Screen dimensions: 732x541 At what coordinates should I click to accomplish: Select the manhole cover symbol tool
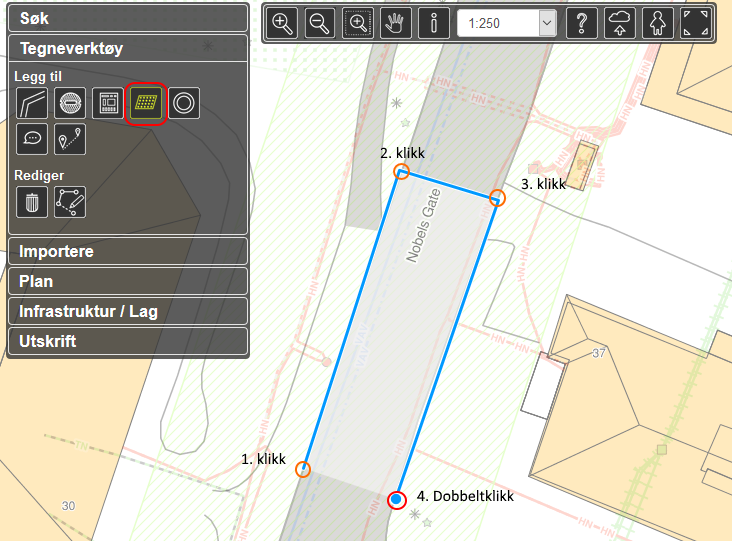[70, 103]
